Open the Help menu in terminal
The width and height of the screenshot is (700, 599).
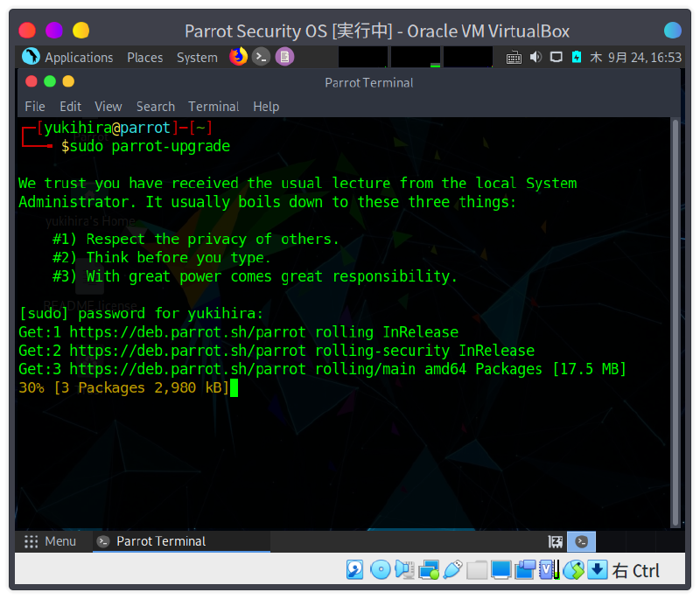coord(266,106)
